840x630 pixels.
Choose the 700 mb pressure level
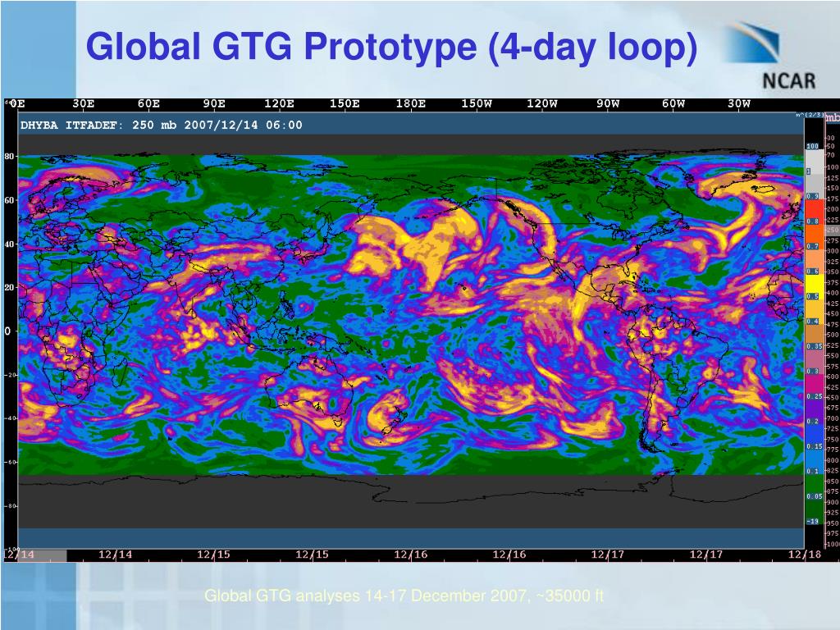point(833,418)
